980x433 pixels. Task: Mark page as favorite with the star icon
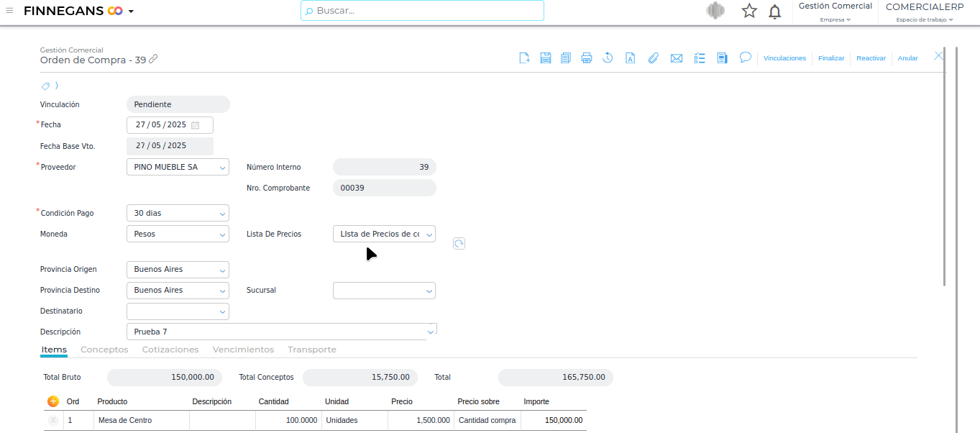(x=749, y=11)
